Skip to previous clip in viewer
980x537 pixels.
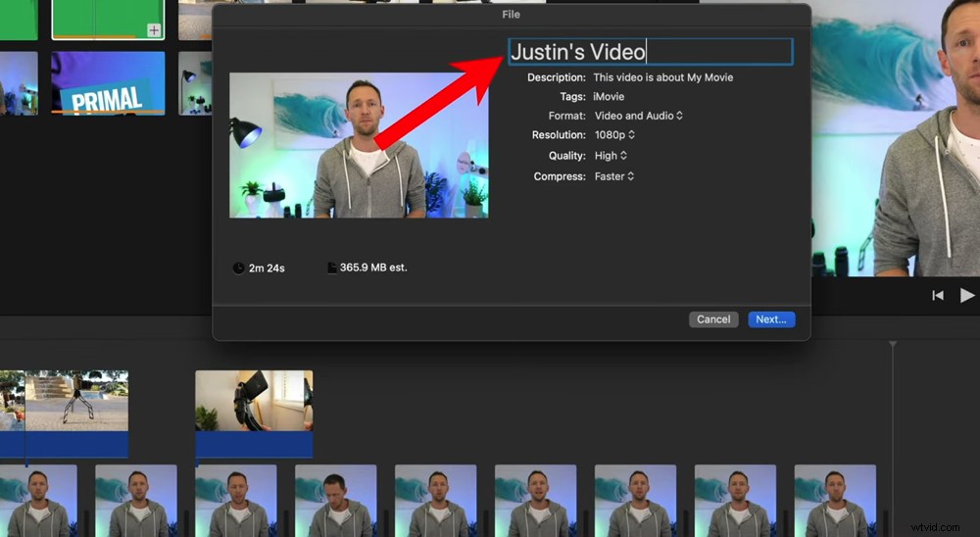coord(938,295)
